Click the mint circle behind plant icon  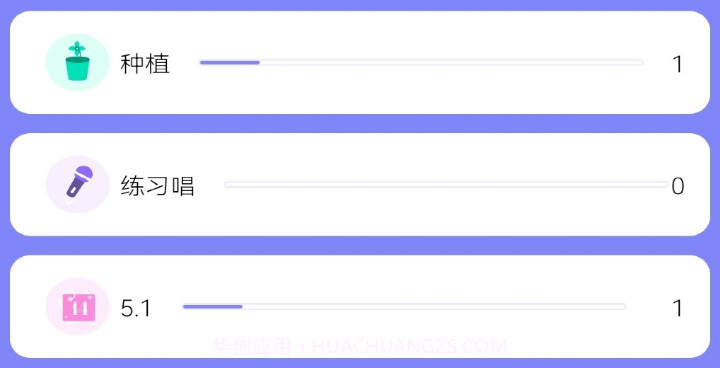coord(78,62)
